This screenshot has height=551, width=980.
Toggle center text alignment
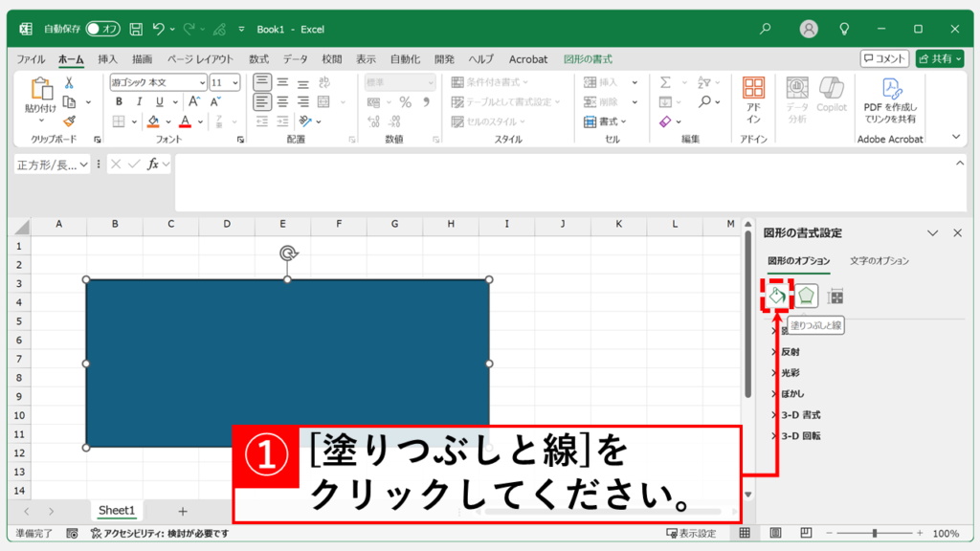click(x=282, y=102)
